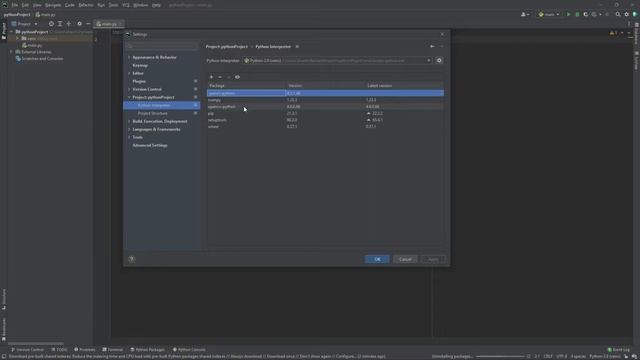Expand the Version Control settings section

pos(129,89)
